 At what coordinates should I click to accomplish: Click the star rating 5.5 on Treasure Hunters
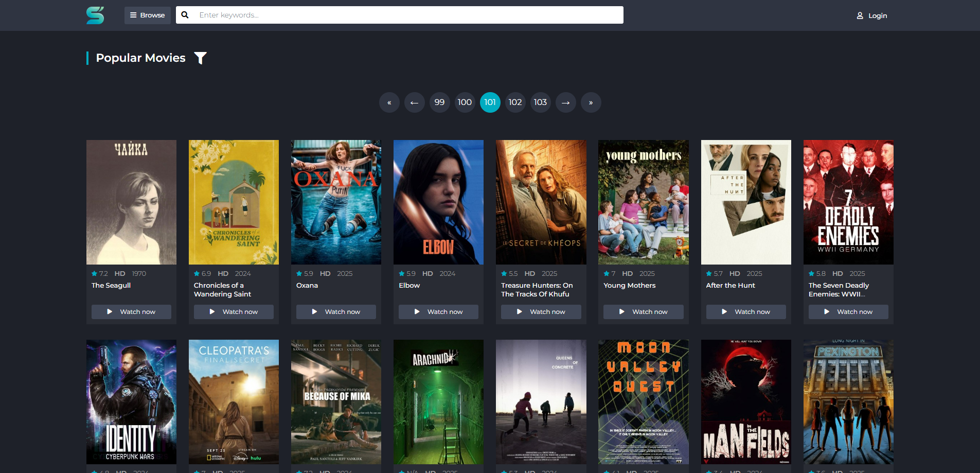click(509, 274)
